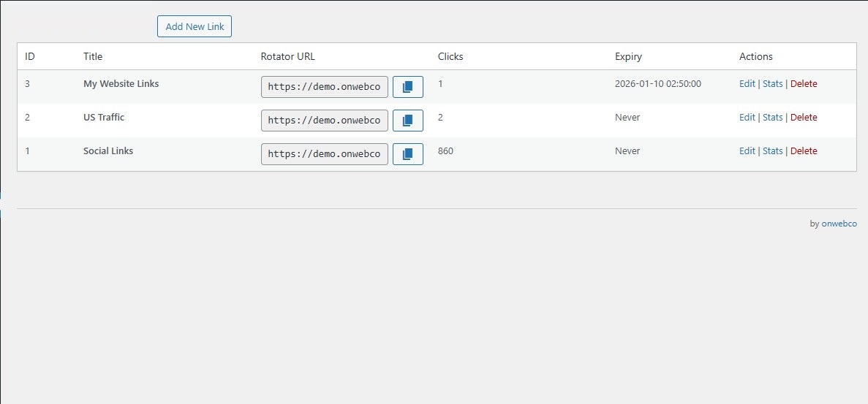Copy rotator URL for My Website Links

coord(408,87)
